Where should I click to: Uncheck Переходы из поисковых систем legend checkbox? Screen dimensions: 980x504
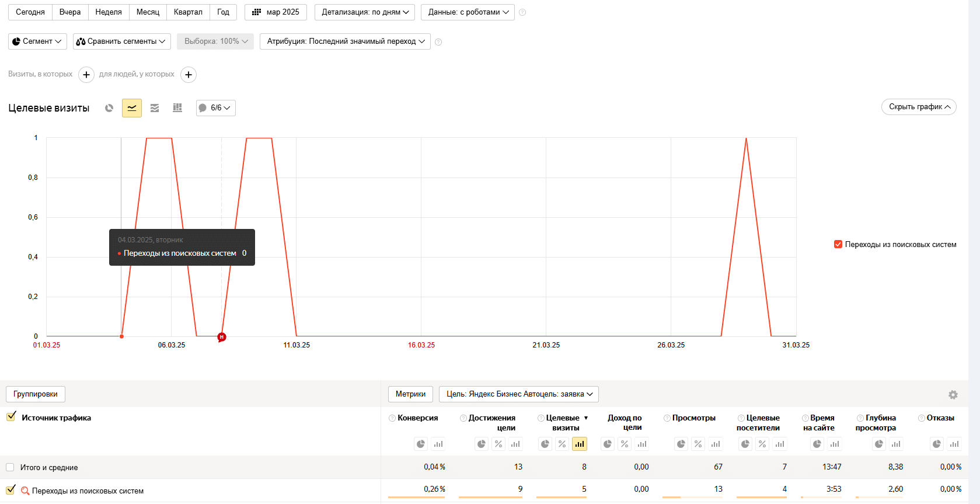838,244
